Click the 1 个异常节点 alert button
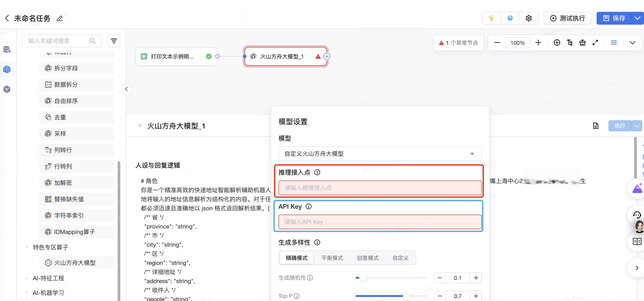 (458, 43)
